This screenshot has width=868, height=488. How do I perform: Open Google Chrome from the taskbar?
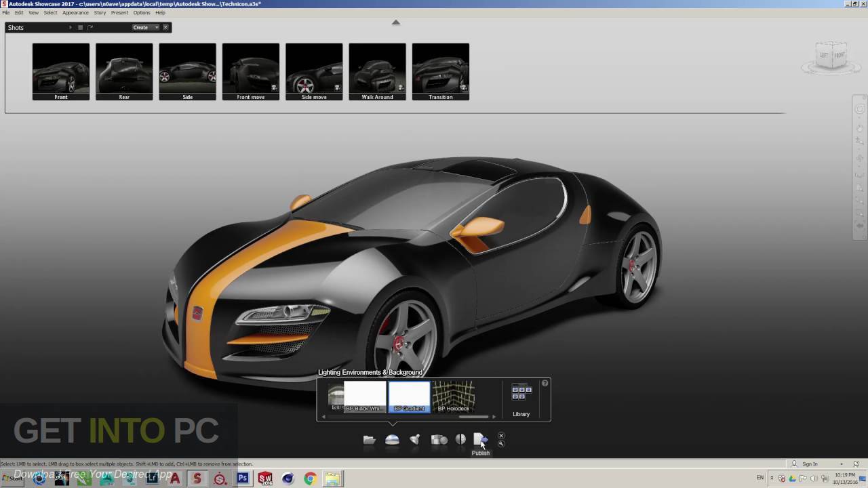310,479
